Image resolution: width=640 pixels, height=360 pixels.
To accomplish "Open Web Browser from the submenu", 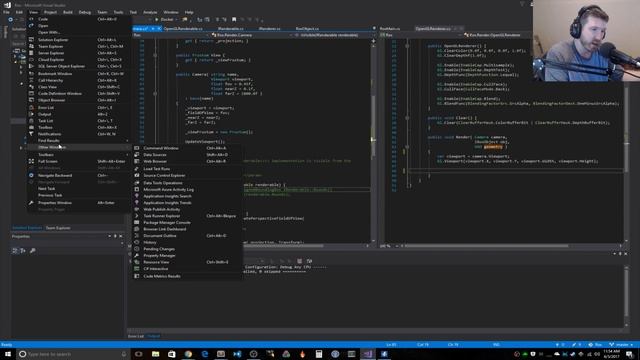I will click(x=187, y=161).
